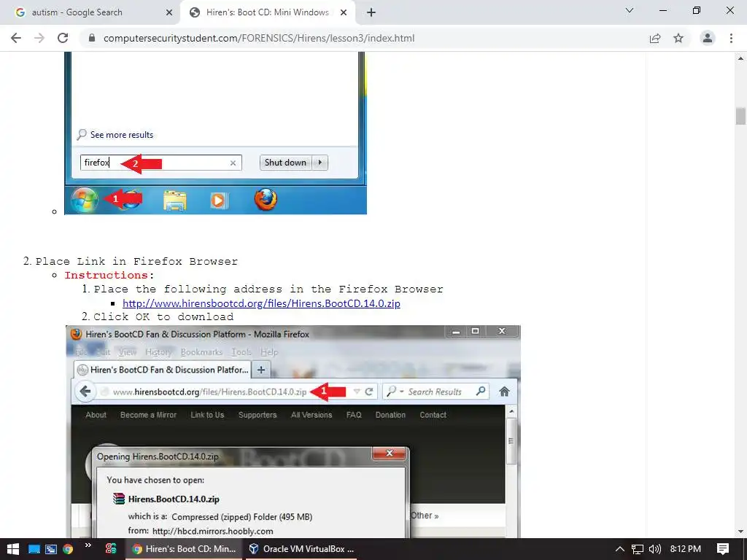This screenshot has height=560, width=747.
Task: Click About in the Hiren's site navigation
Action: 96,415
